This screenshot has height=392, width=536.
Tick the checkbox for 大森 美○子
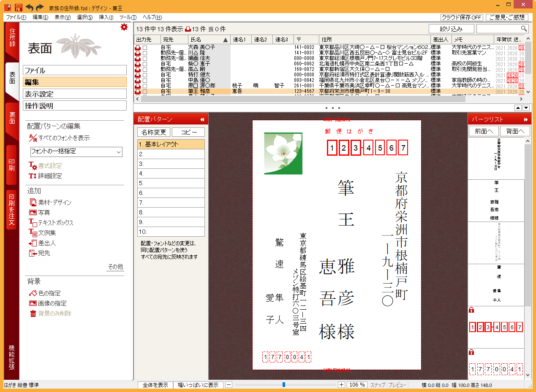tap(144, 48)
